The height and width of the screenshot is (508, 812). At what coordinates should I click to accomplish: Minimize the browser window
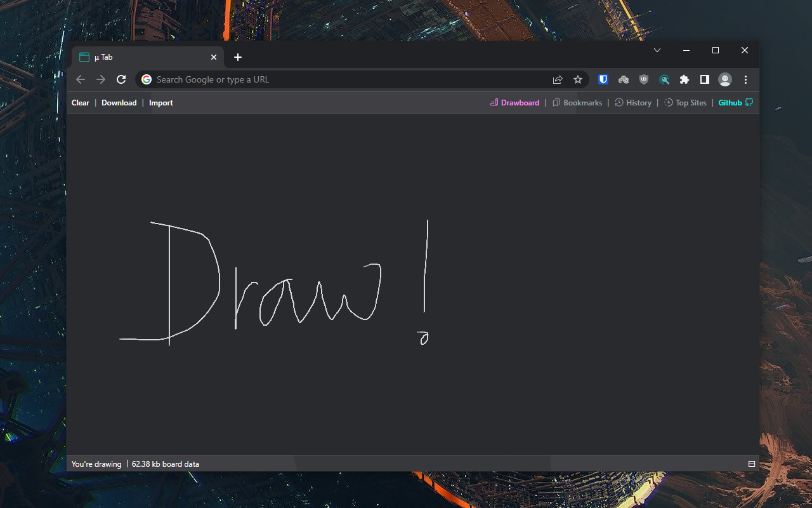click(686, 50)
